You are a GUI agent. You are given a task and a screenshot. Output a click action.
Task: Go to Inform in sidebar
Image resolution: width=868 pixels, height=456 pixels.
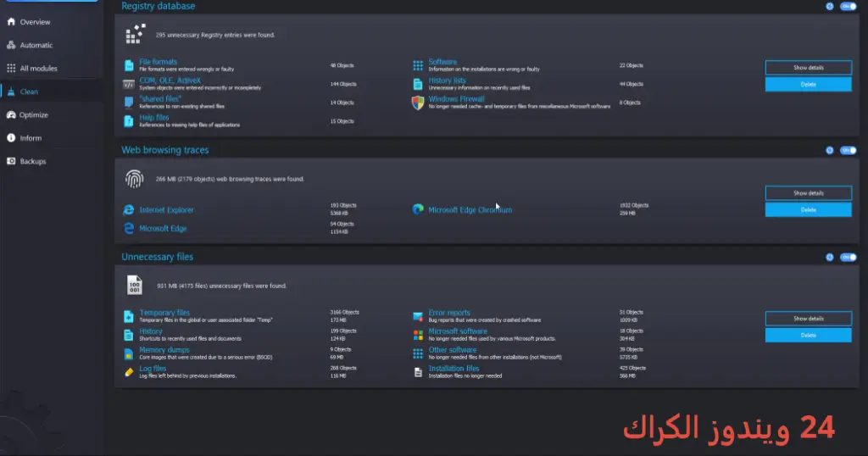(x=31, y=138)
